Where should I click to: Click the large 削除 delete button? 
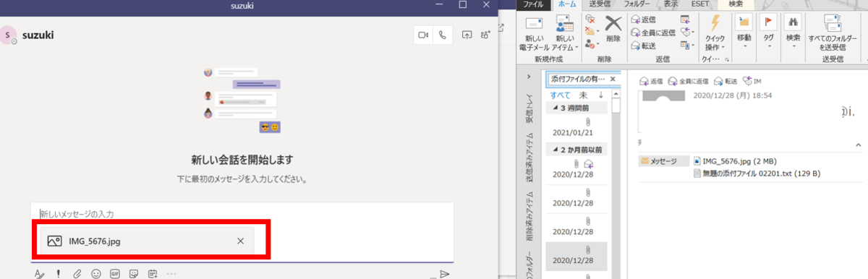(613, 29)
